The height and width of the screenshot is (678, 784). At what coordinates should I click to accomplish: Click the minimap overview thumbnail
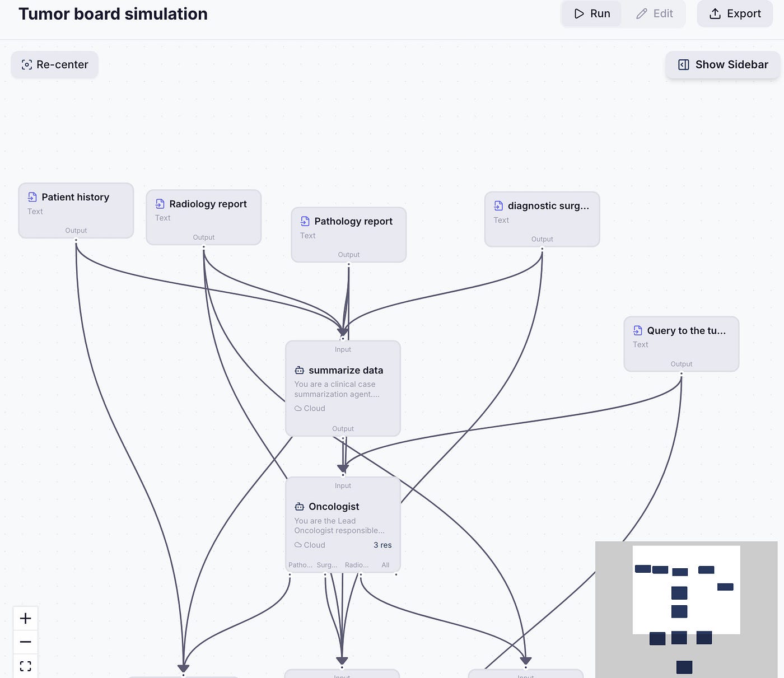click(x=686, y=610)
